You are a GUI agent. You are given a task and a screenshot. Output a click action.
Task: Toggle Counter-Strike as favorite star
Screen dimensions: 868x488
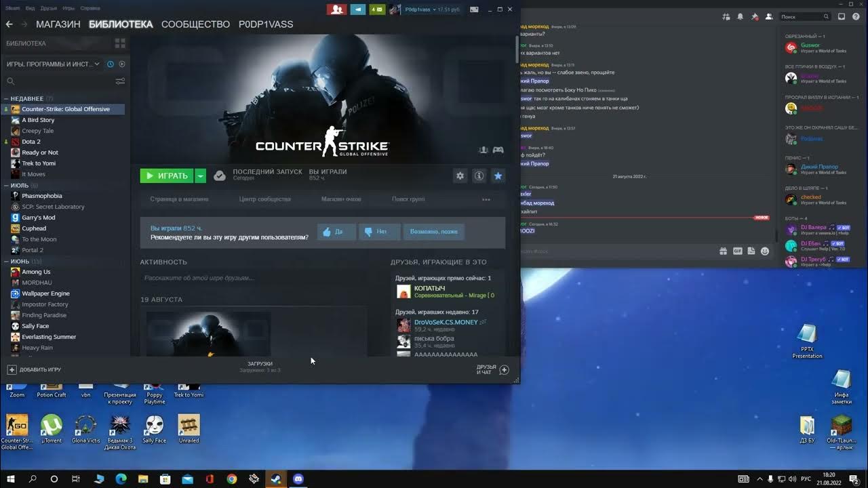498,176
